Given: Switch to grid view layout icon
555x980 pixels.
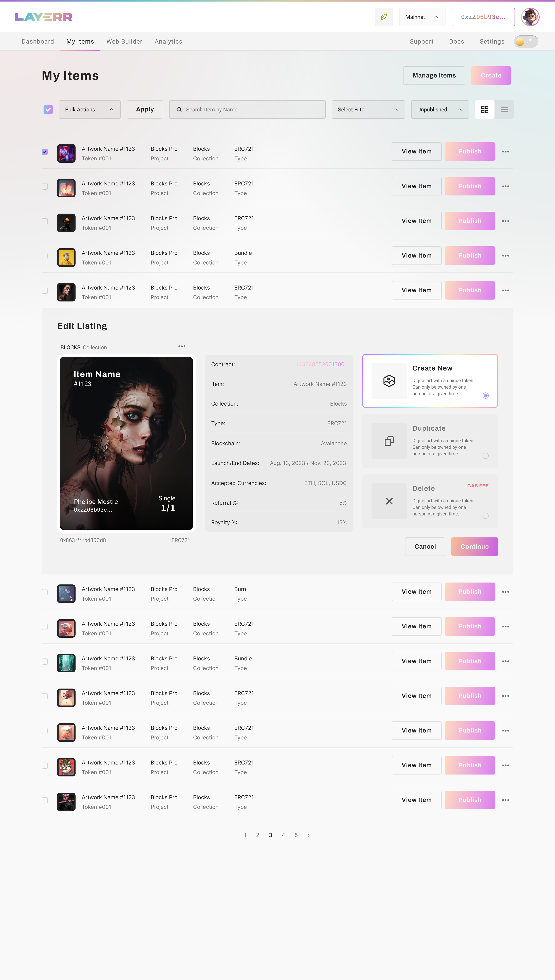Looking at the screenshot, I should pos(484,109).
